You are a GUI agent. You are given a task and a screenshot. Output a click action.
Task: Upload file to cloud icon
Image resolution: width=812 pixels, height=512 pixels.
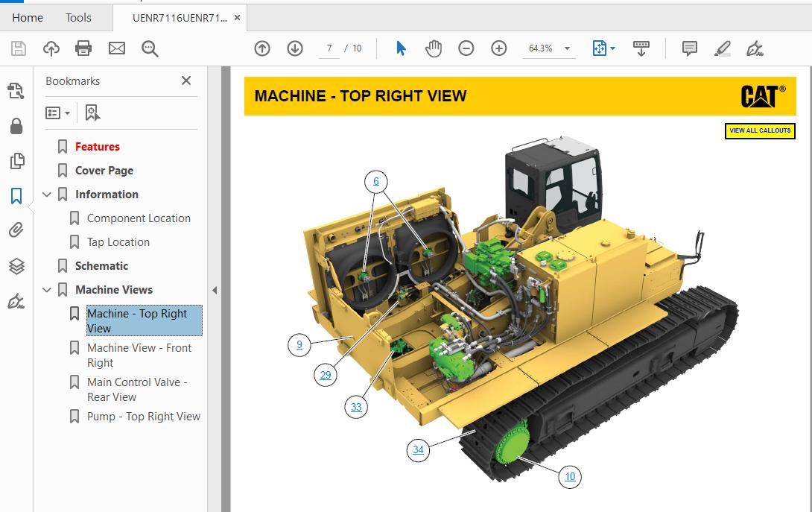(51, 48)
